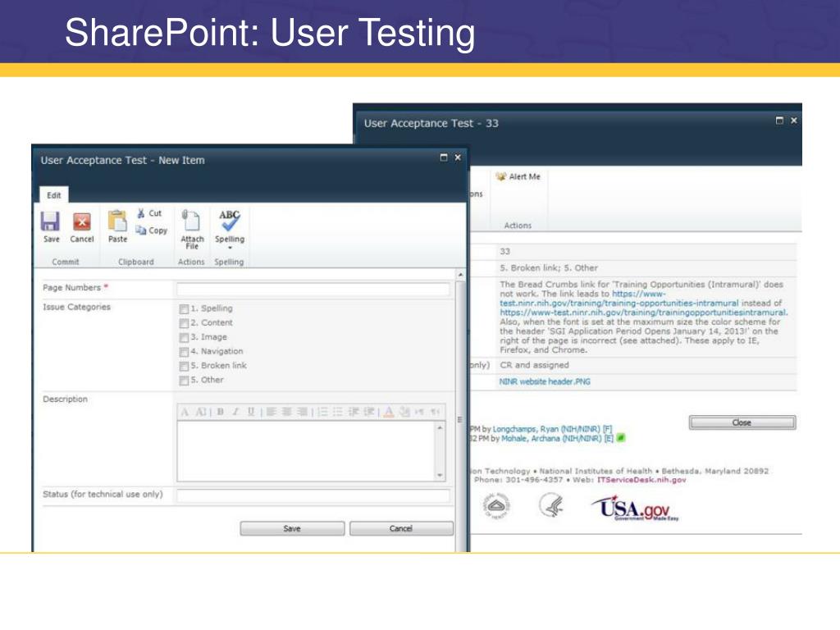Tick the '5. Broken link' checkbox
This screenshot has height=630, width=840.
(x=184, y=366)
